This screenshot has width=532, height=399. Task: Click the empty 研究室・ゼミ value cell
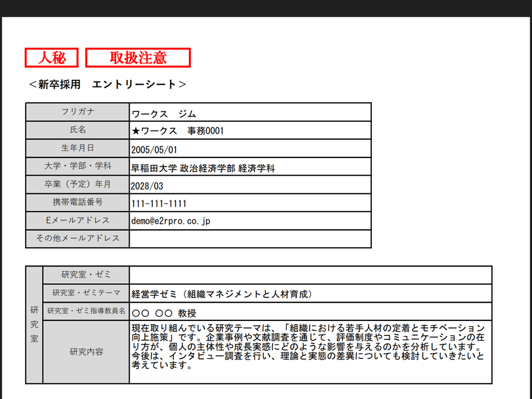coord(310,275)
